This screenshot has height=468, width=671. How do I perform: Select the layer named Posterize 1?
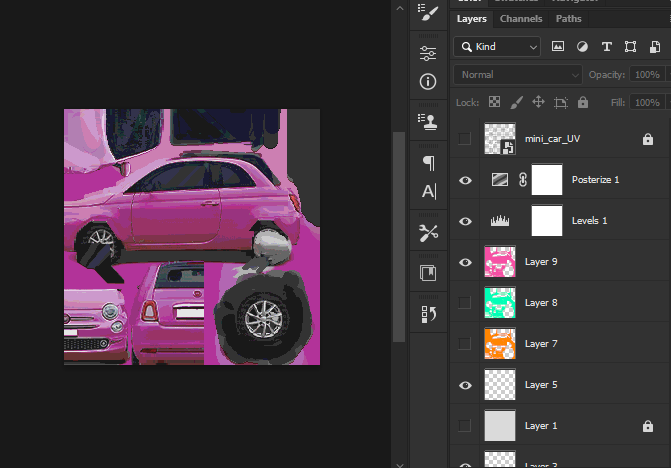point(595,180)
